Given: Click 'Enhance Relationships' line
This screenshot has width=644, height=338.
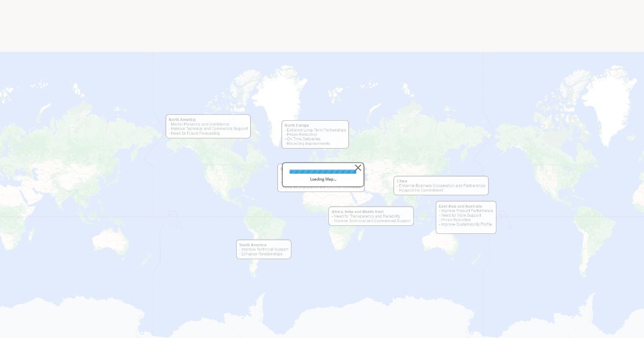Looking at the screenshot, I should coord(261,254).
